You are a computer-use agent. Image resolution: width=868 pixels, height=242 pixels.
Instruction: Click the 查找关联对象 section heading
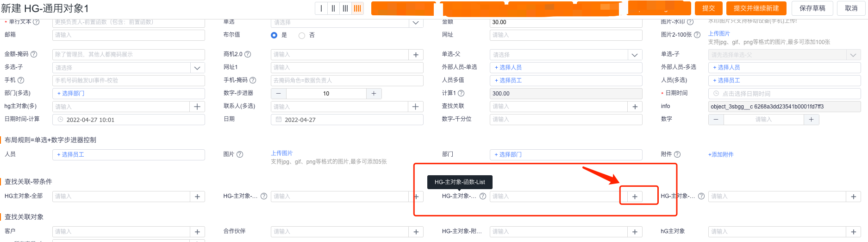click(24, 217)
